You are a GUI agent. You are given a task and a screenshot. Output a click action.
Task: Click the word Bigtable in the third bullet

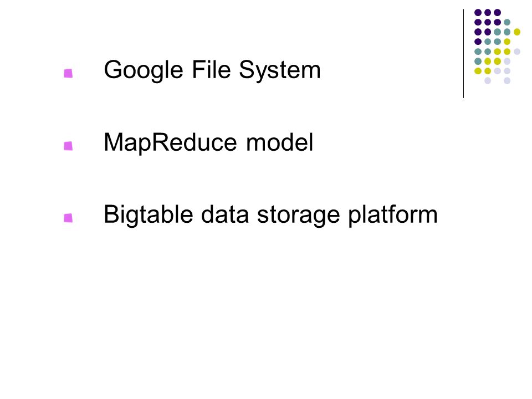148,215
